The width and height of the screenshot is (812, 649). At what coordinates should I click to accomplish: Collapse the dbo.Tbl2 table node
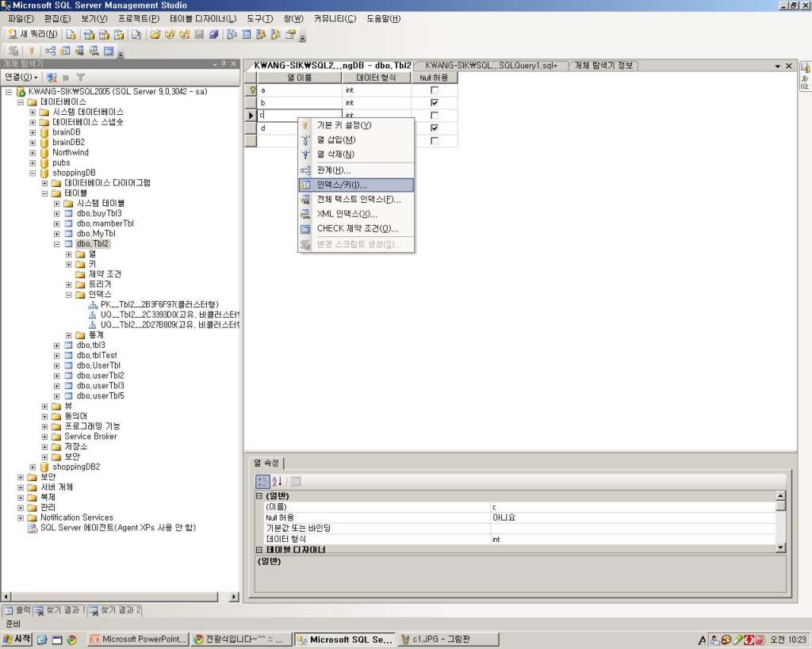(56, 244)
